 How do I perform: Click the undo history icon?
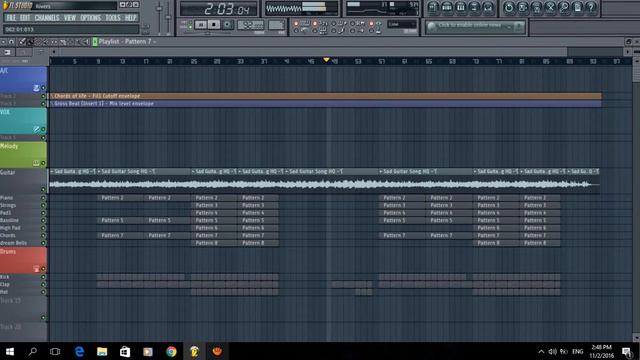point(509,7)
